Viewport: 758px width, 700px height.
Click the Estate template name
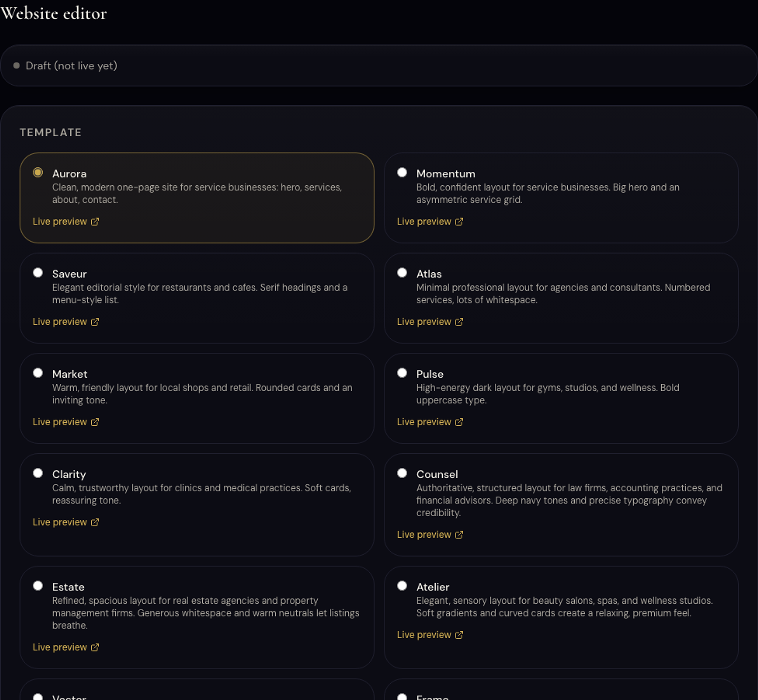pos(68,587)
